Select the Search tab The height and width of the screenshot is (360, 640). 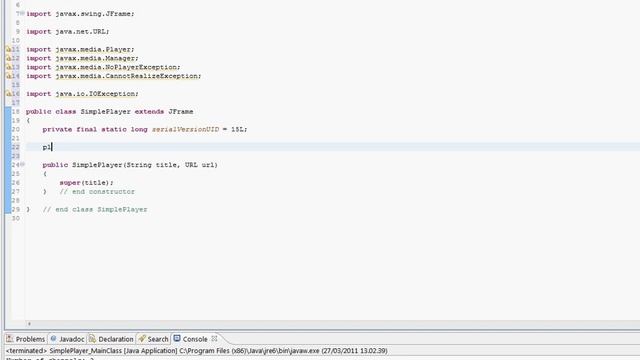point(153,339)
